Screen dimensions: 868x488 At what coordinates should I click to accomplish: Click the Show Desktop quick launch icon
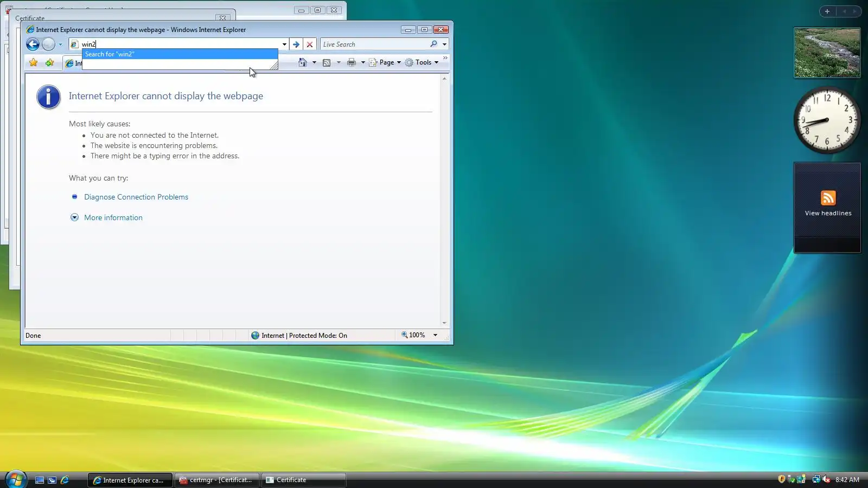point(40,480)
